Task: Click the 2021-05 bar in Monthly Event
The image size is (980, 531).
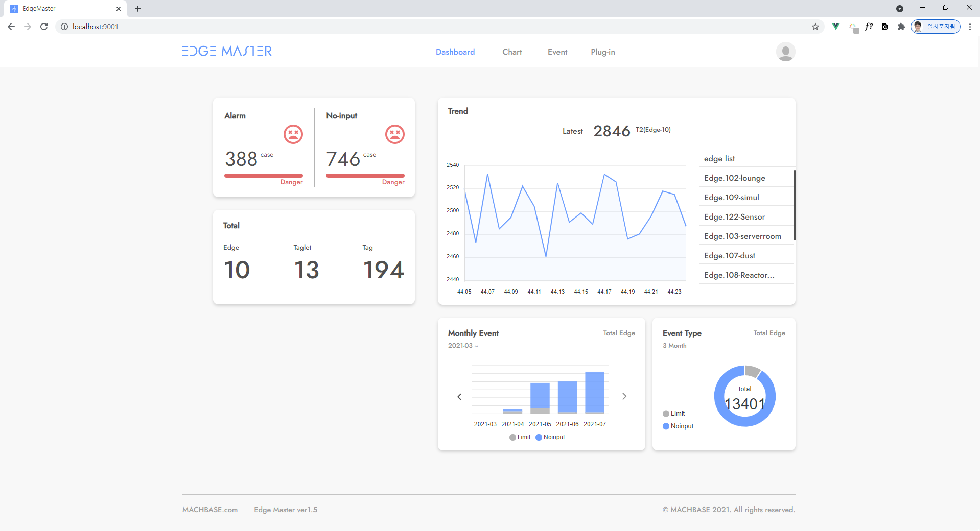Action: (540, 398)
